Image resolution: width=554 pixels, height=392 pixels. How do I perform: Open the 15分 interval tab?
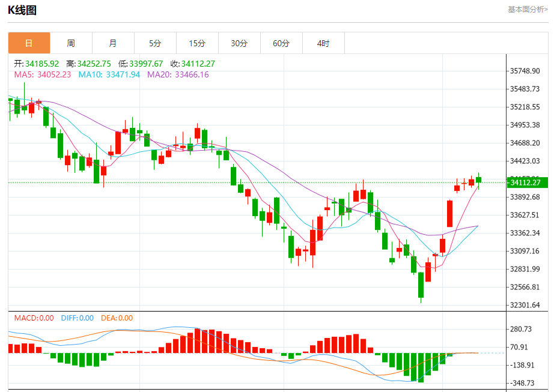tap(197, 43)
